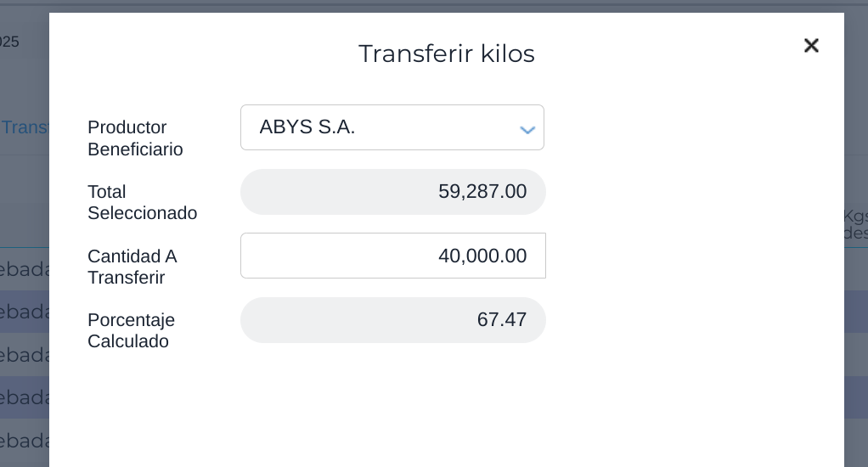Select the fourth highlighted row behind the dialog
Image resolution: width=868 pixels, height=467 pixels.
pyautogui.click(x=24, y=397)
